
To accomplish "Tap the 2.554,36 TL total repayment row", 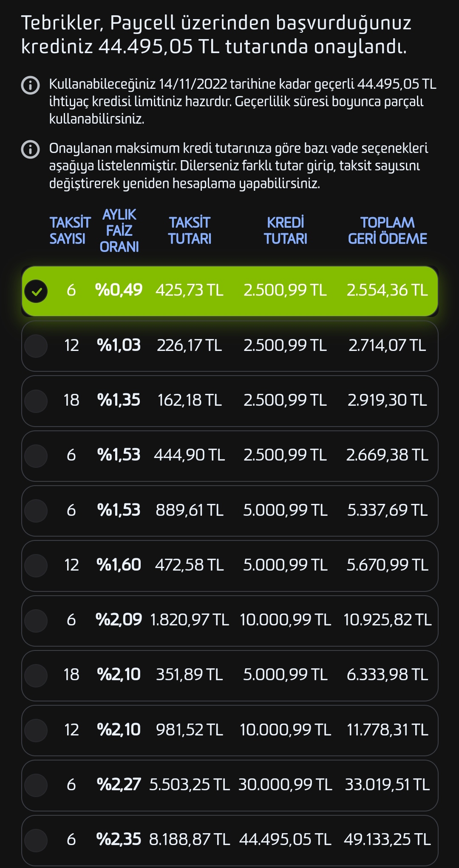I will [387, 291].
